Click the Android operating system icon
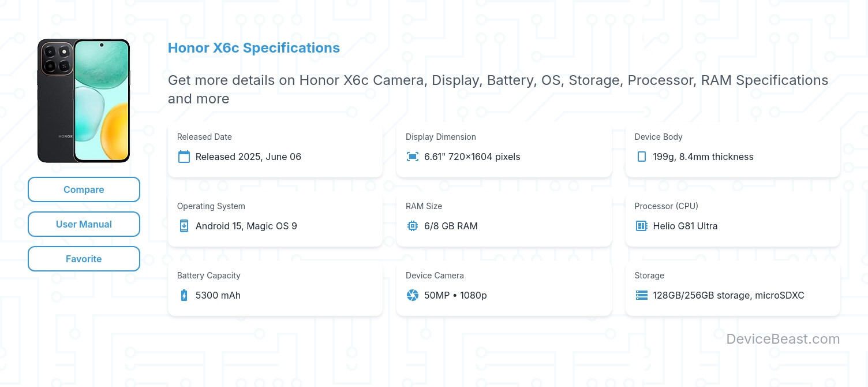The height and width of the screenshot is (387, 868). point(184,226)
